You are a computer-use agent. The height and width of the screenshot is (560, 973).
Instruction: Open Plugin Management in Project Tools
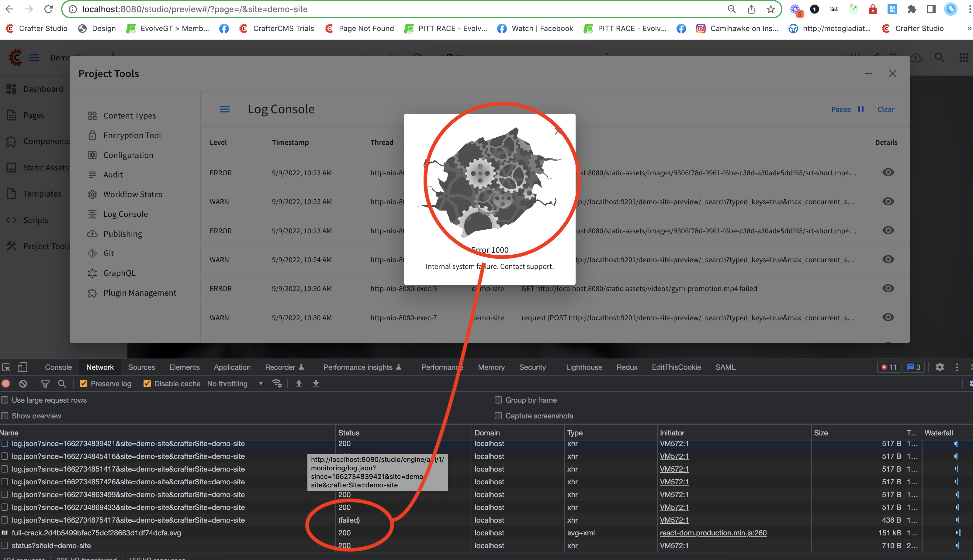pos(139,293)
